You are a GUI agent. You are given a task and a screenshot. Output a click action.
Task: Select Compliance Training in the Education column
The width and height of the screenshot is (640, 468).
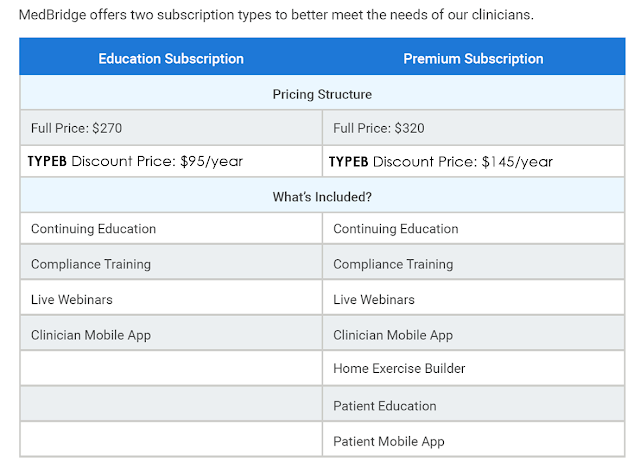coord(91,264)
